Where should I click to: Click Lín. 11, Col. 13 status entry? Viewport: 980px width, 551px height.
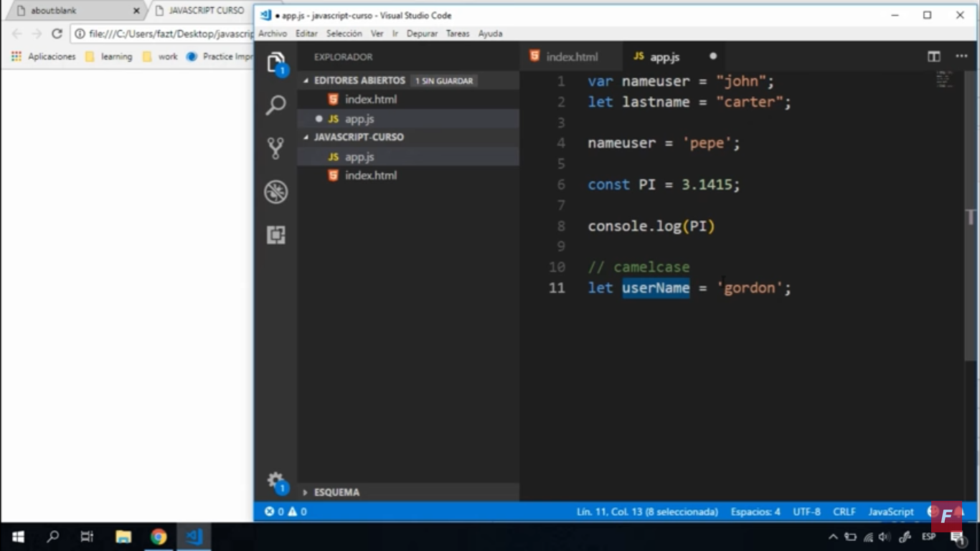[x=647, y=512]
